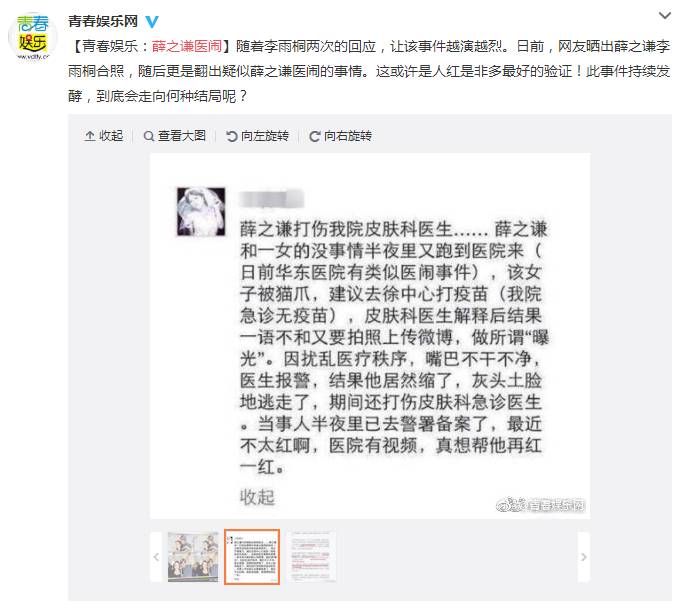682x608 pixels.
Task: Click the main enlarged screenshot image
Action: click(x=370, y=336)
